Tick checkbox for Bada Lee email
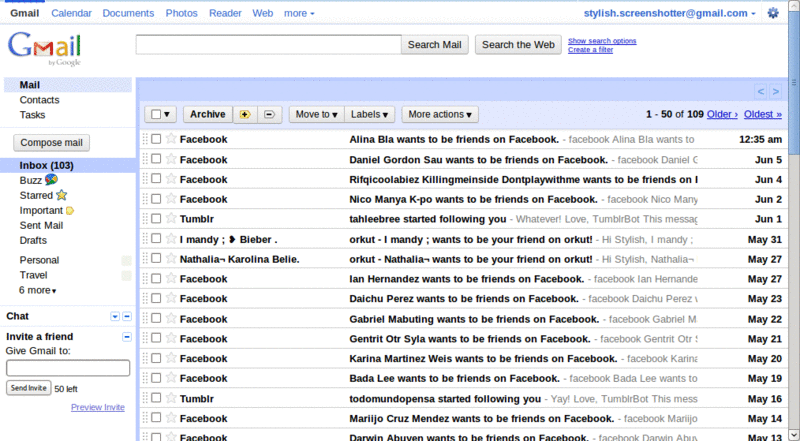This screenshot has height=441, width=800. tap(156, 378)
